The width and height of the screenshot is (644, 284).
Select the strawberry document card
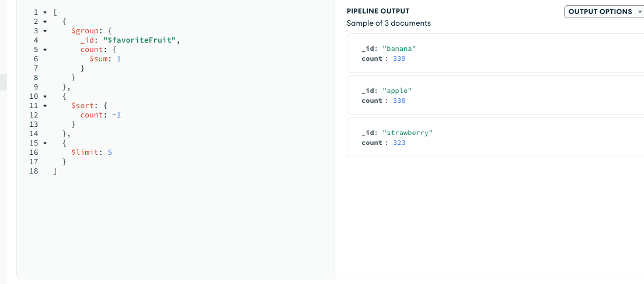[495, 137]
